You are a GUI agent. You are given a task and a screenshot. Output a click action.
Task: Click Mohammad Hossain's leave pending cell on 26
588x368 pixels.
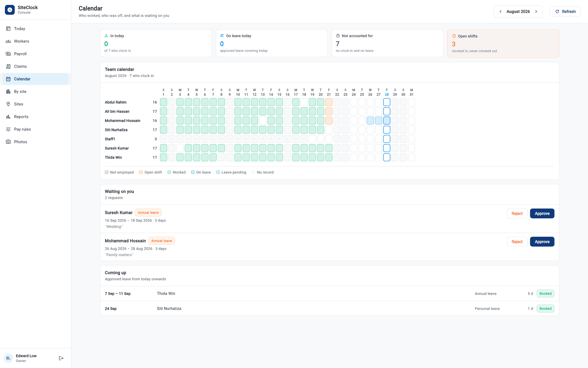click(370, 121)
